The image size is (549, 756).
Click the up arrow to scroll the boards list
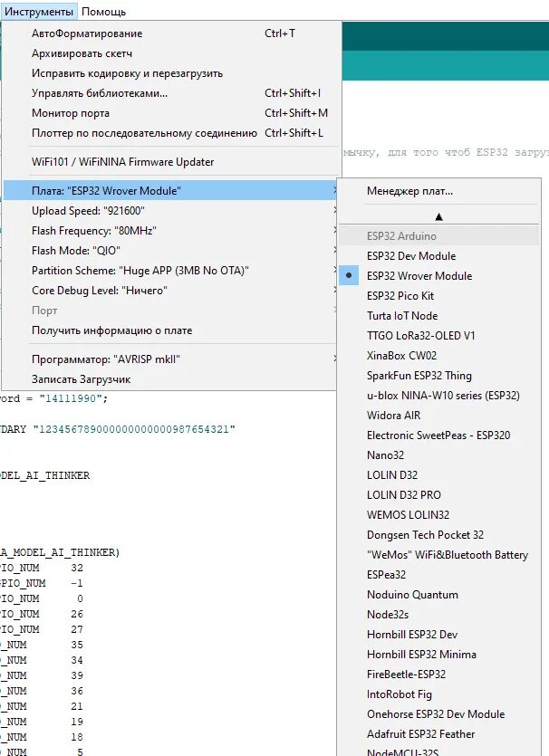(438, 217)
